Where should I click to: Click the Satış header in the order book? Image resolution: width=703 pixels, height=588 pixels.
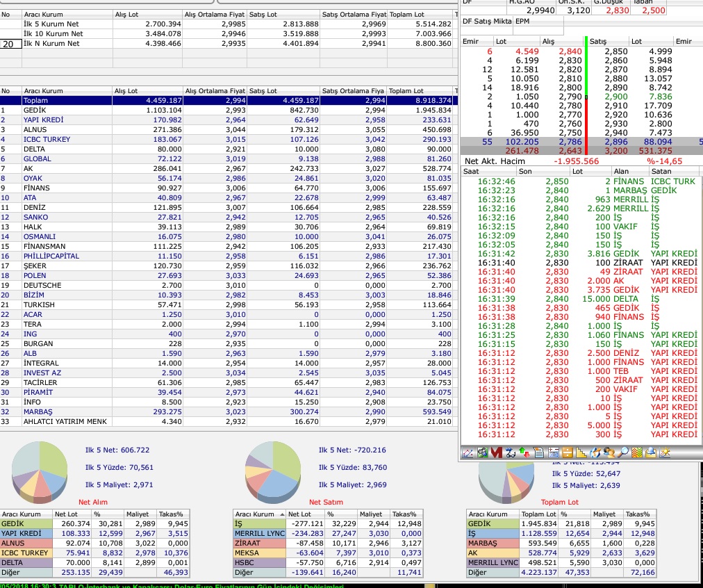tap(608, 41)
